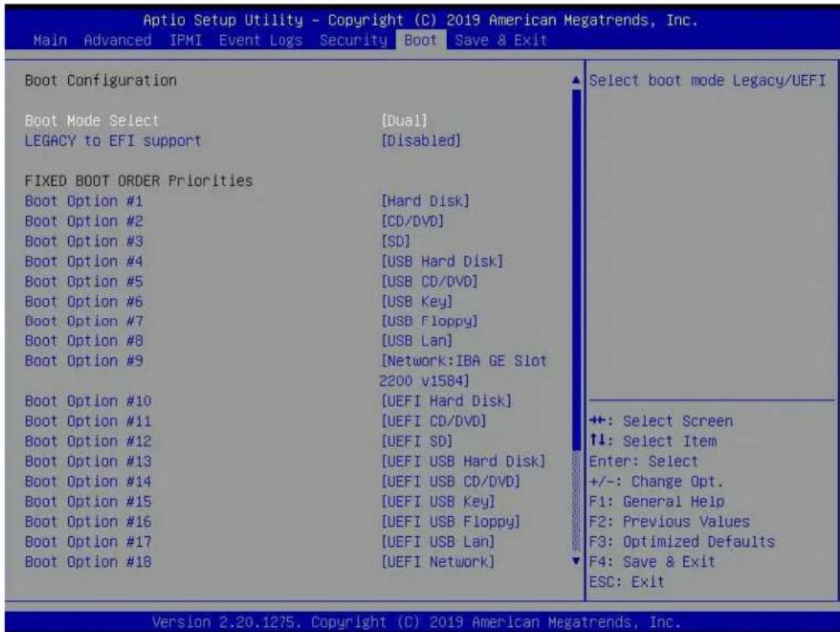The width and height of the screenshot is (840, 632).
Task: Select Boot Option #7 row
Action: [83, 321]
